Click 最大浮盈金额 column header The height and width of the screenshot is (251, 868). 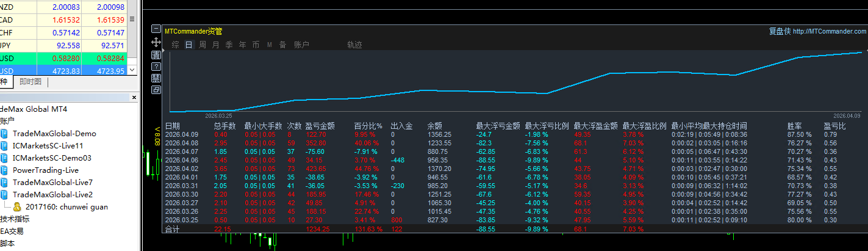595,126
